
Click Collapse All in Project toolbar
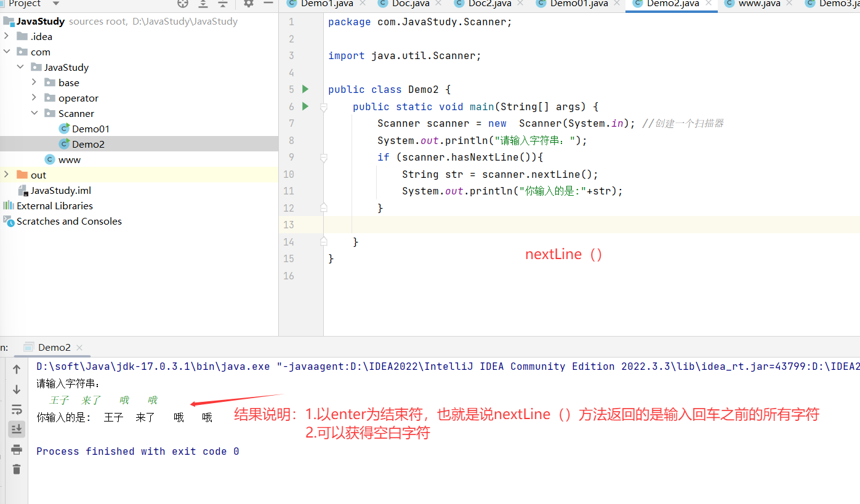click(x=223, y=4)
